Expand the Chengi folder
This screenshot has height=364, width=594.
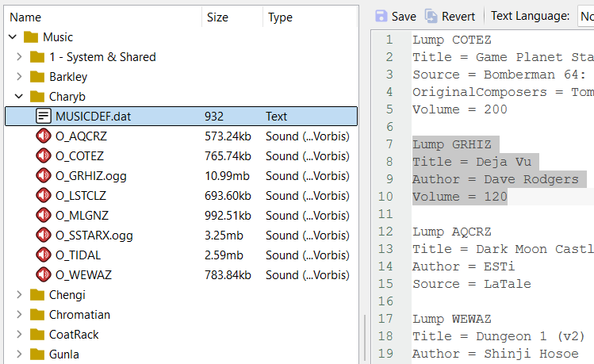tap(19, 295)
